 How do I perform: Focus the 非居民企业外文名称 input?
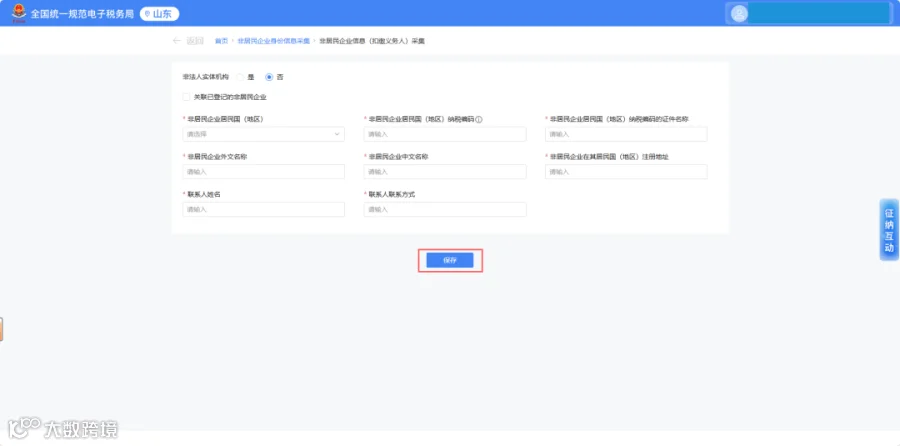pyautogui.click(x=263, y=172)
